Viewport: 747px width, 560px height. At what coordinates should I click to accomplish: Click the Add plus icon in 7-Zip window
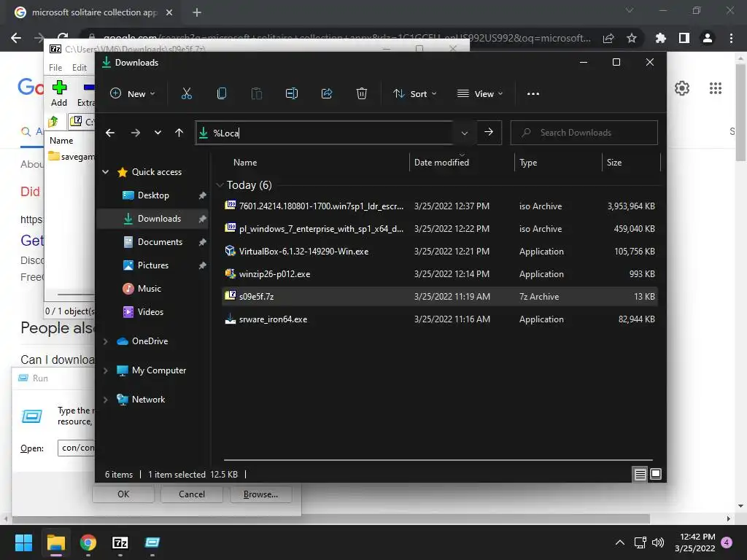click(x=59, y=87)
